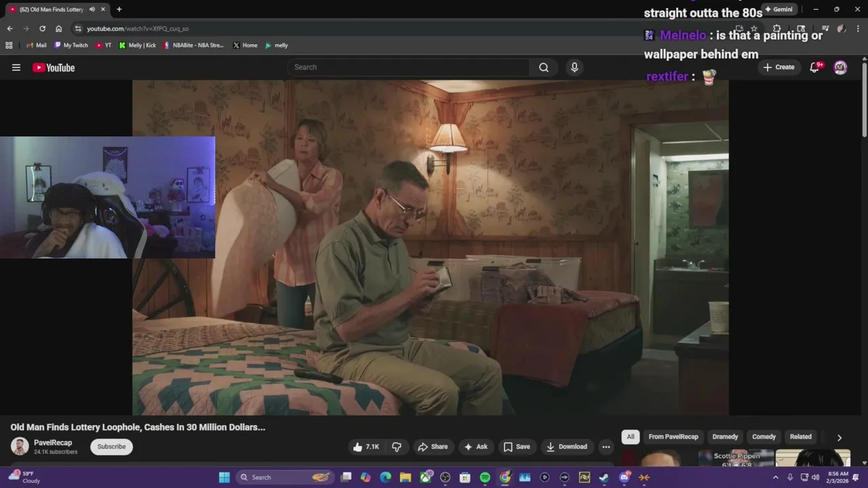
Task: Open Discord from the taskbar
Action: (x=625, y=477)
